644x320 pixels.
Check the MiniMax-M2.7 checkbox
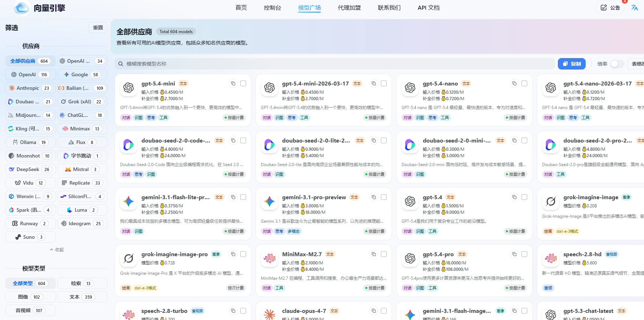tap(384, 254)
